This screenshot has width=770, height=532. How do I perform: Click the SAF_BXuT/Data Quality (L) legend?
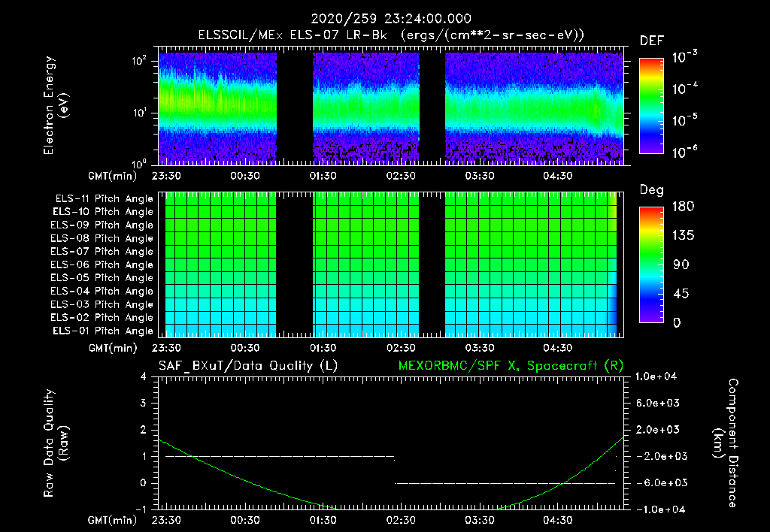pyautogui.click(x=248, y=366)
